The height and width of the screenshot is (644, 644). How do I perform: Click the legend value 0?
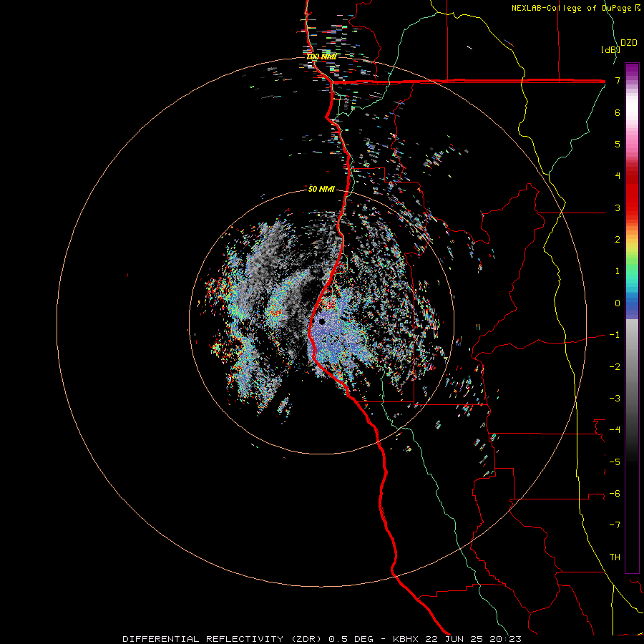tap(618, 303)
